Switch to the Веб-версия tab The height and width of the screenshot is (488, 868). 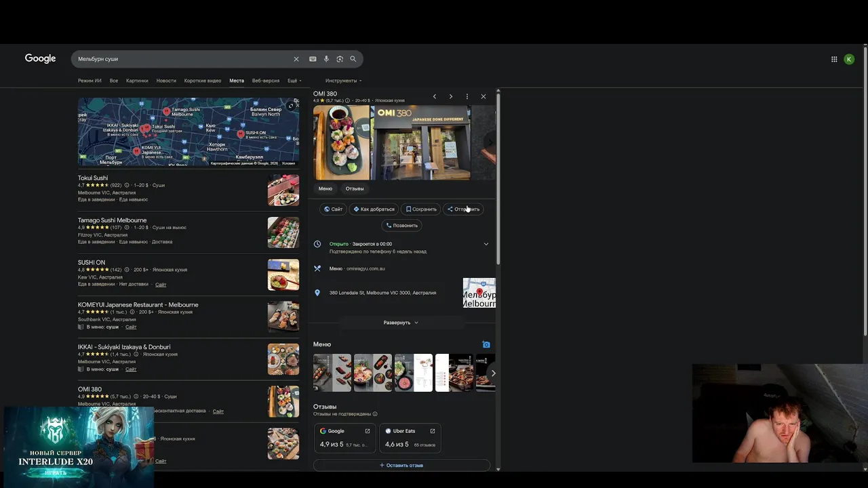tap(266, 81)
